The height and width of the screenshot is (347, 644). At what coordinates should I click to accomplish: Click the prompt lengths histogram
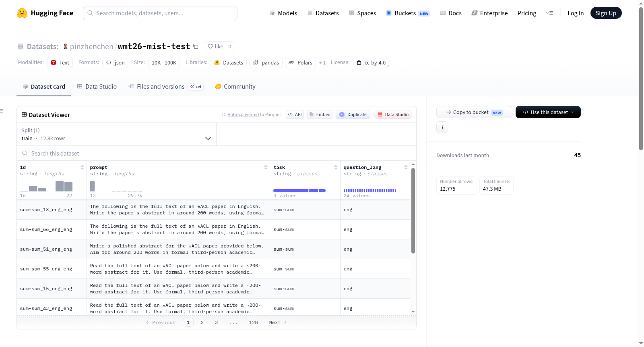tap(116, 186)
